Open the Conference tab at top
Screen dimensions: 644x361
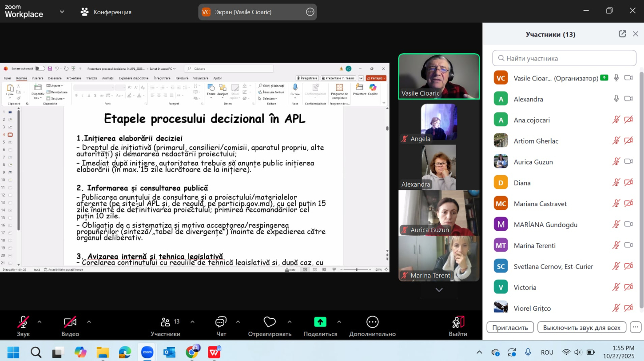(106, 12)
